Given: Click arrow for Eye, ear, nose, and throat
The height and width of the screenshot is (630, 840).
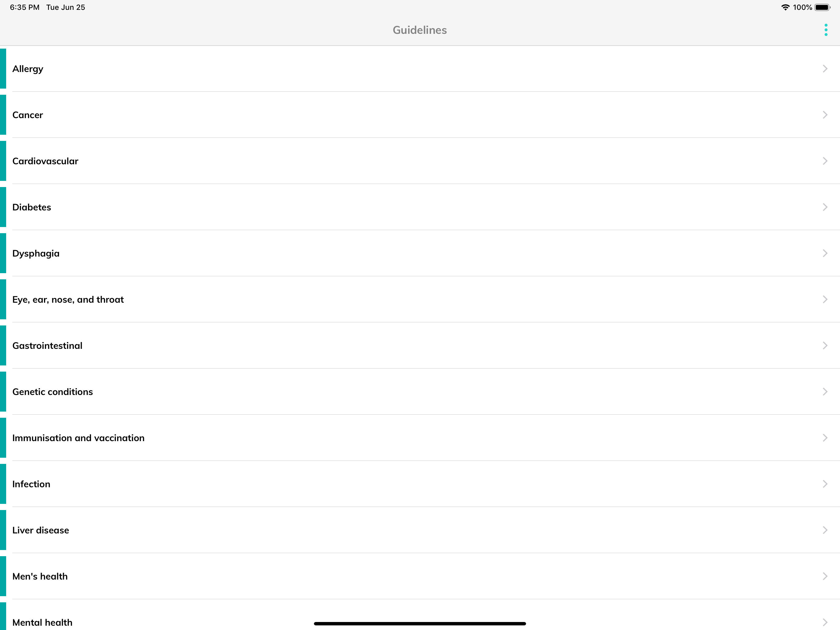Looking at the screenshot, I should pos(825,299).
